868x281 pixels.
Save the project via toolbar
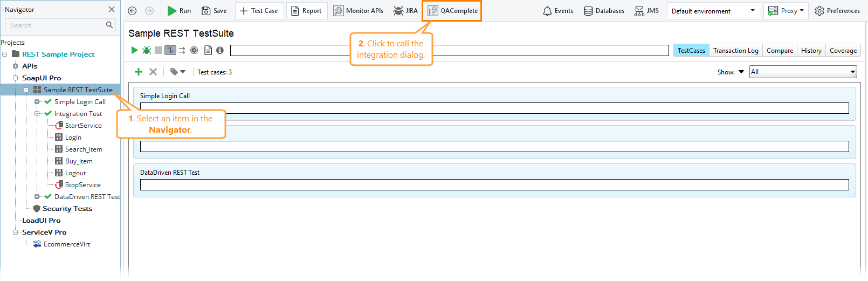click(214, 11)
